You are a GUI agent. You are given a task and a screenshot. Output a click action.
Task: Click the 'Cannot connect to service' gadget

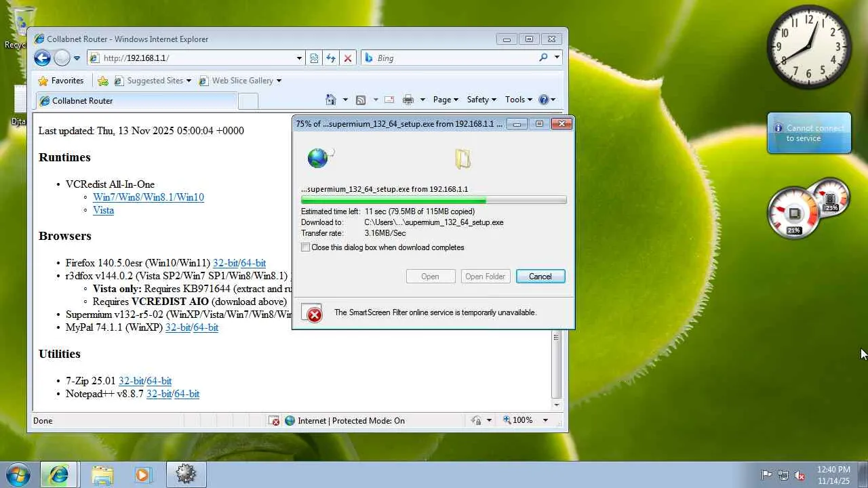[809, 134]
